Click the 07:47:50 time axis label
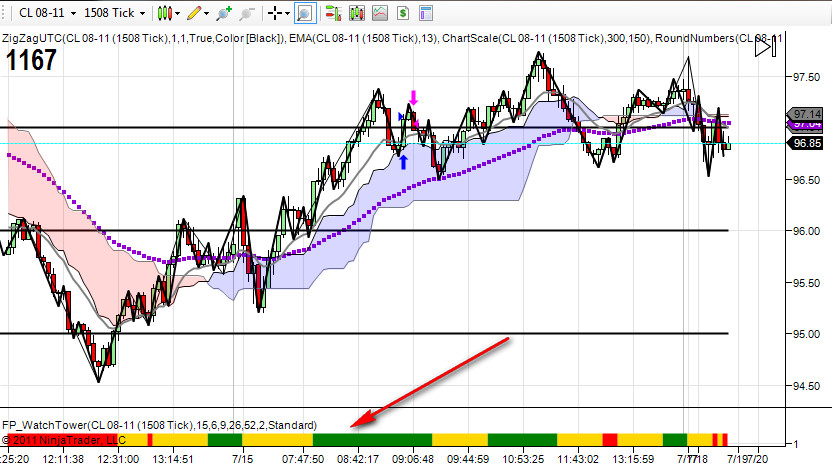The width and height of the screenshot is (832, 466). pyautogui.click(x=303, y=459)
